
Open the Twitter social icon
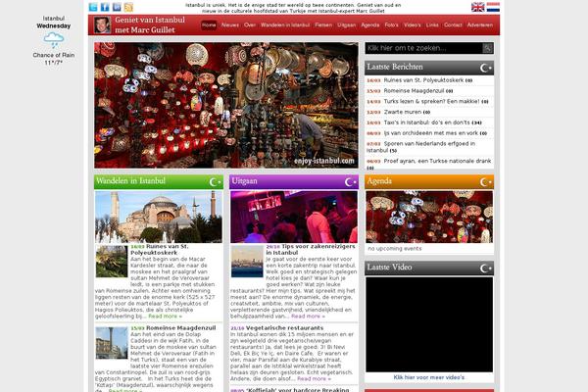pyautogui.click(x=93, y=7)
